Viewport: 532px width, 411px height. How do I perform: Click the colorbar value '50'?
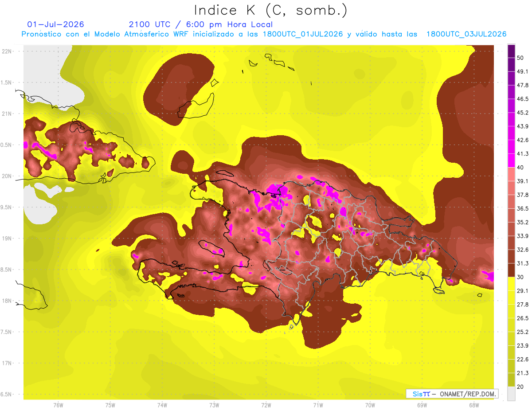pos(520,58)
